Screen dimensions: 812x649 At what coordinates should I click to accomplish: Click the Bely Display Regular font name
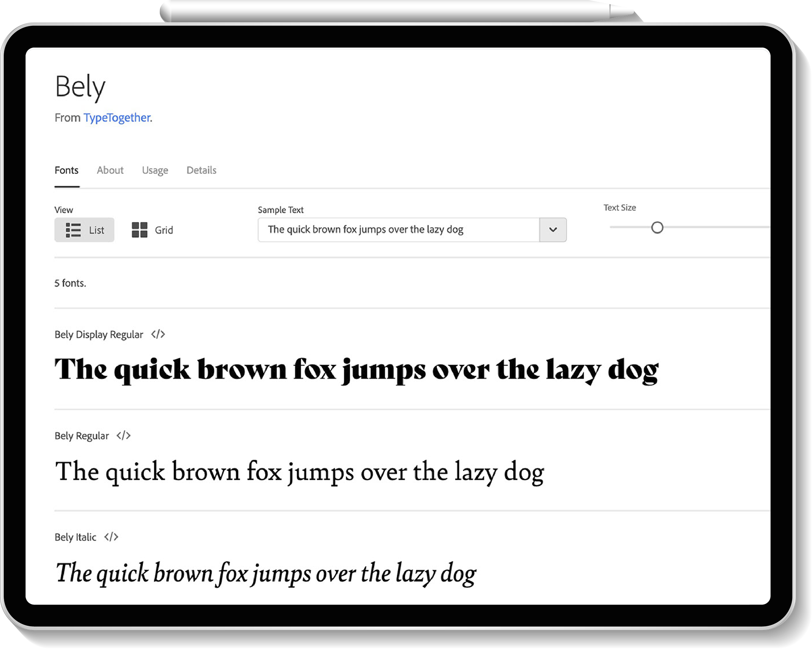click(x=99, y=335)
